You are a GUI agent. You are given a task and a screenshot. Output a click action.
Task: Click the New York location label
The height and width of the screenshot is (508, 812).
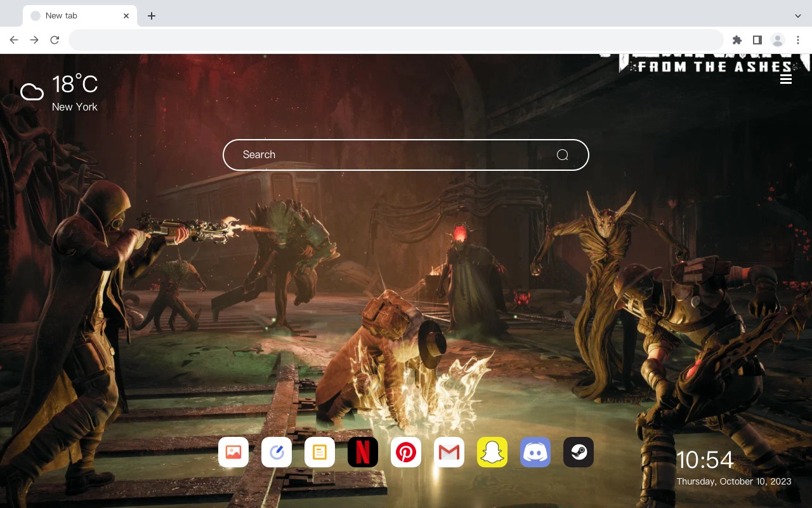click(75, 107)
